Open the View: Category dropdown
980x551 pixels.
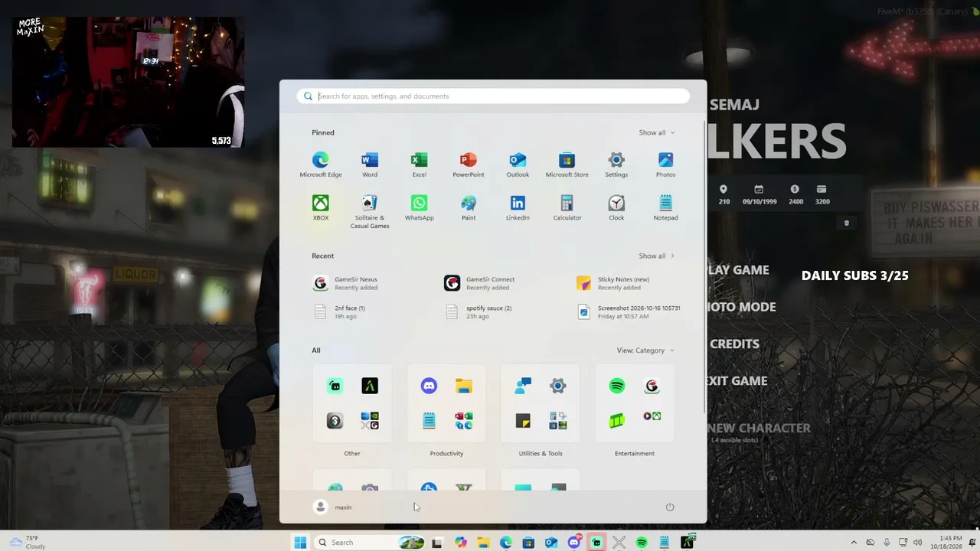(645, 350)
